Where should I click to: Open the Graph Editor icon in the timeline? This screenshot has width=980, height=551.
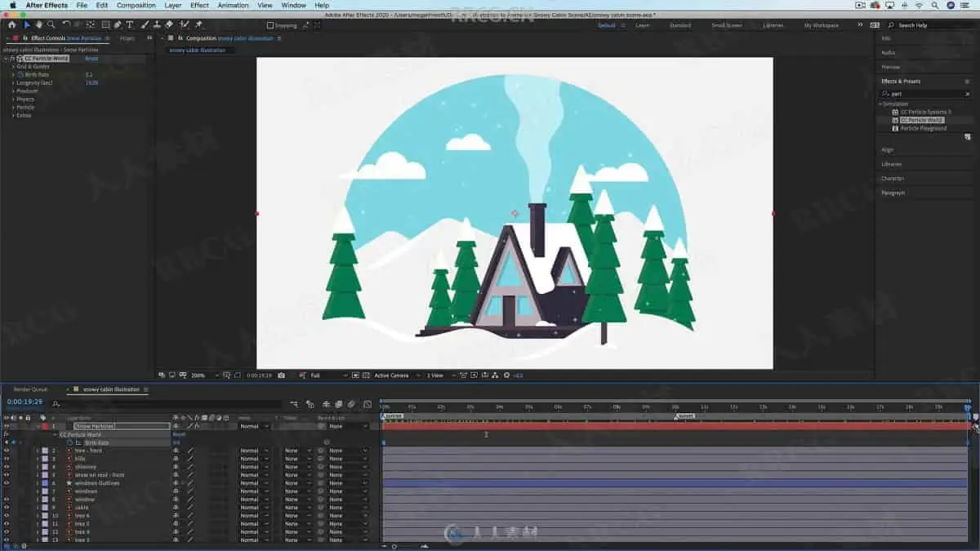click(367, 404)
